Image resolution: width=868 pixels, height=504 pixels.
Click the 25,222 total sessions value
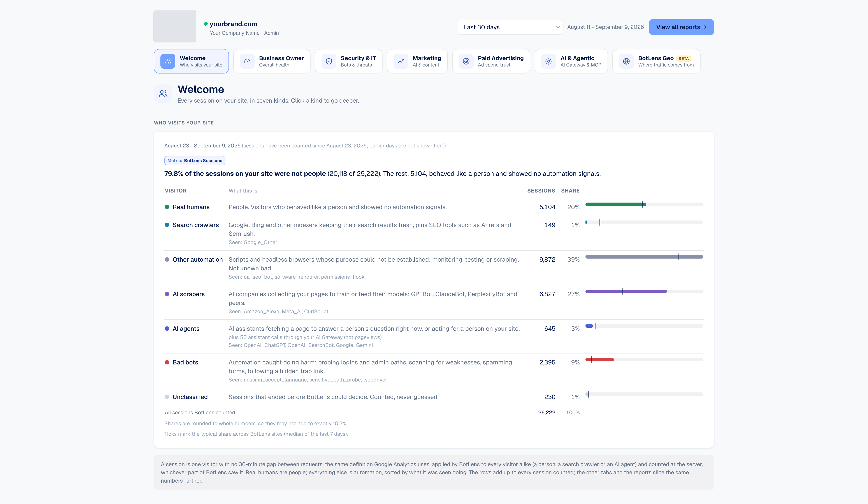pyautogui.click(x=547, y=412)
